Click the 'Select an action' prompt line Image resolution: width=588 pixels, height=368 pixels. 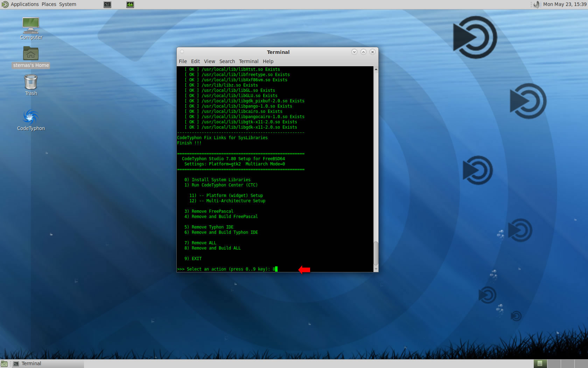(x=227, y=269)
